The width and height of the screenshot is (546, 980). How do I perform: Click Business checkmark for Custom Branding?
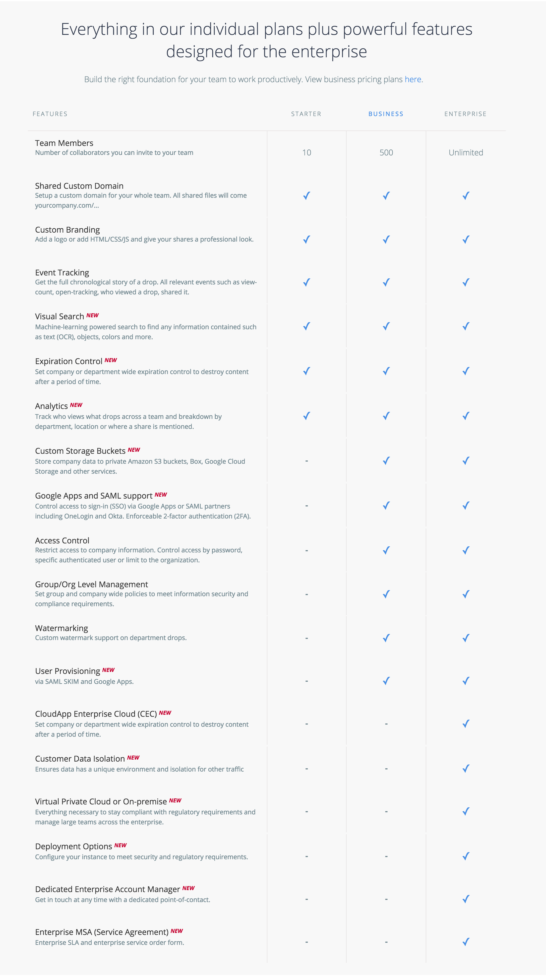[386, 239]
